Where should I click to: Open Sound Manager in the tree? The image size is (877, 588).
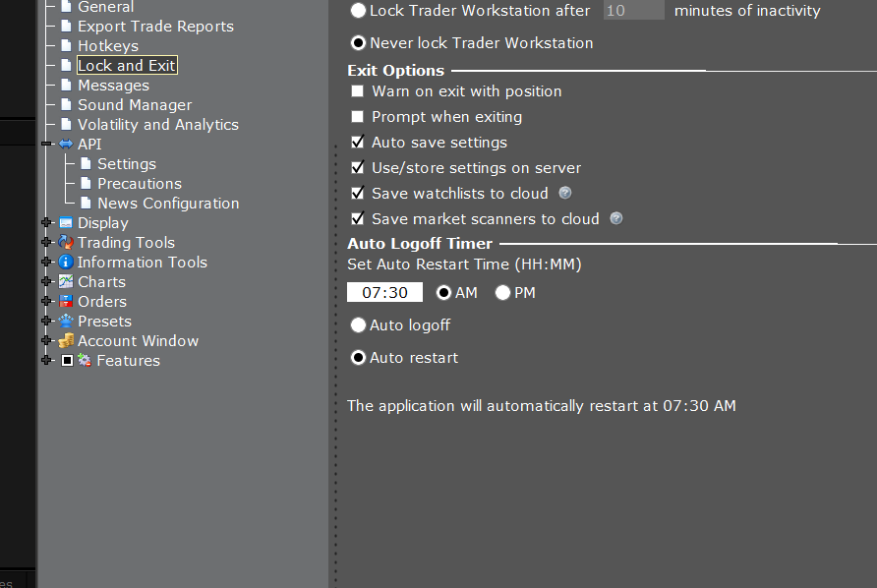coord(134,105)
